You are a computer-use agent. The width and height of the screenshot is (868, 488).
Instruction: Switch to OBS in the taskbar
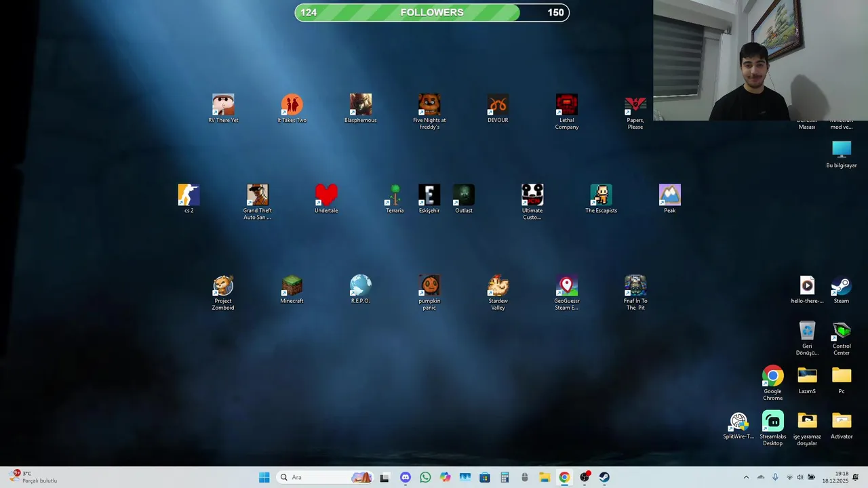(585, 477)
